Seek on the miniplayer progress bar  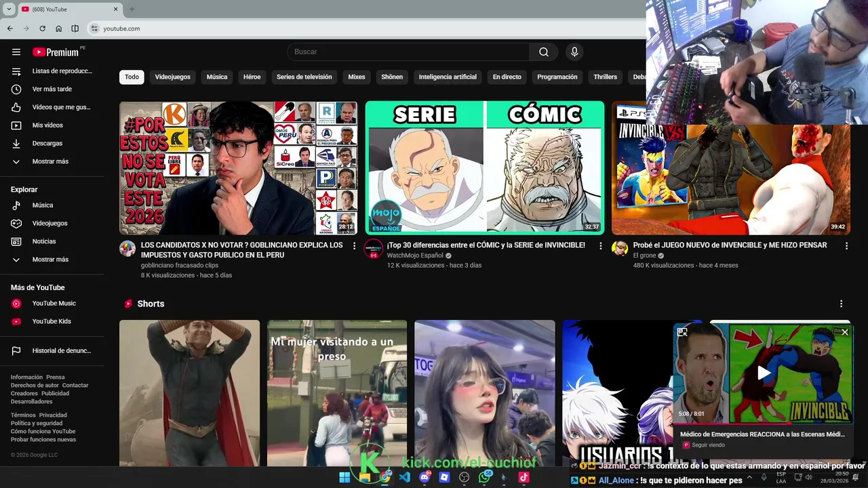point(764,424)
